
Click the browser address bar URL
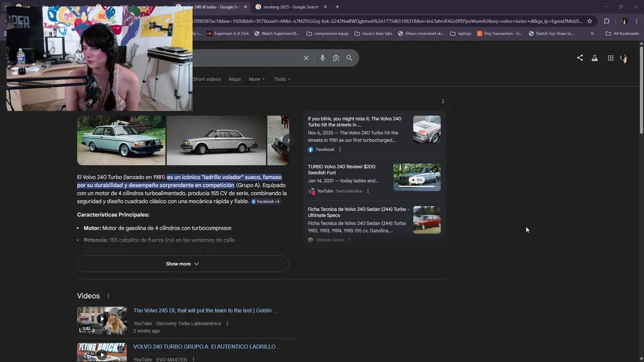pyautogui.click(x=386, y=21)
